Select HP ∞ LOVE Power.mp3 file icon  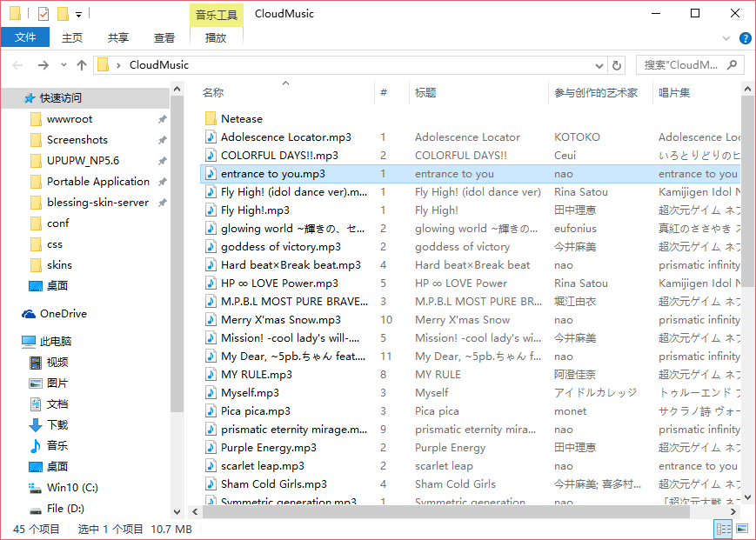click(211, 283)
